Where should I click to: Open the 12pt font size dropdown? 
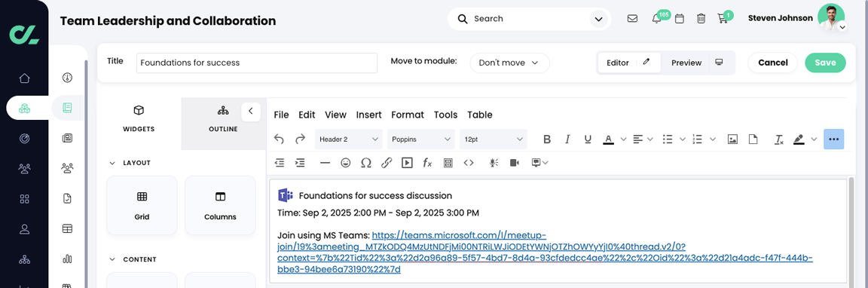coord(494,139)
